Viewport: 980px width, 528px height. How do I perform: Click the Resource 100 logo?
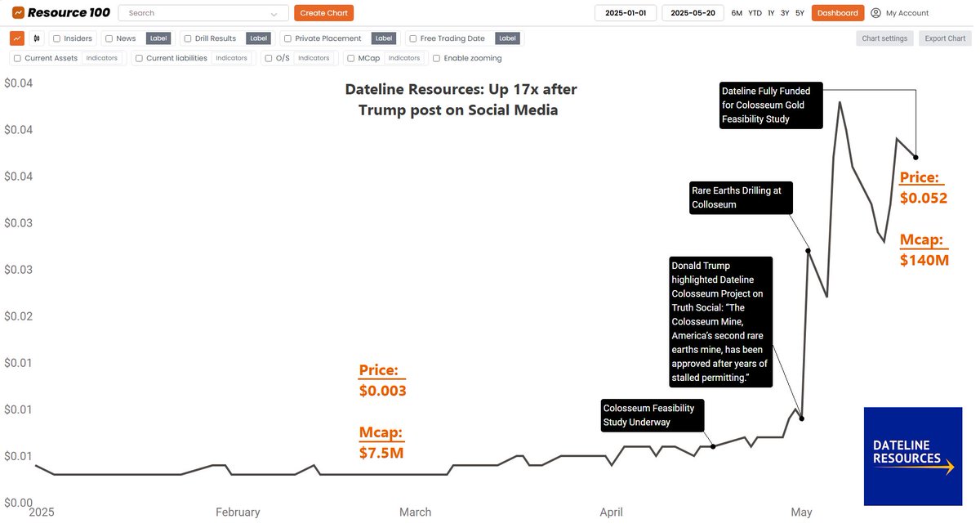coord(57,12)
